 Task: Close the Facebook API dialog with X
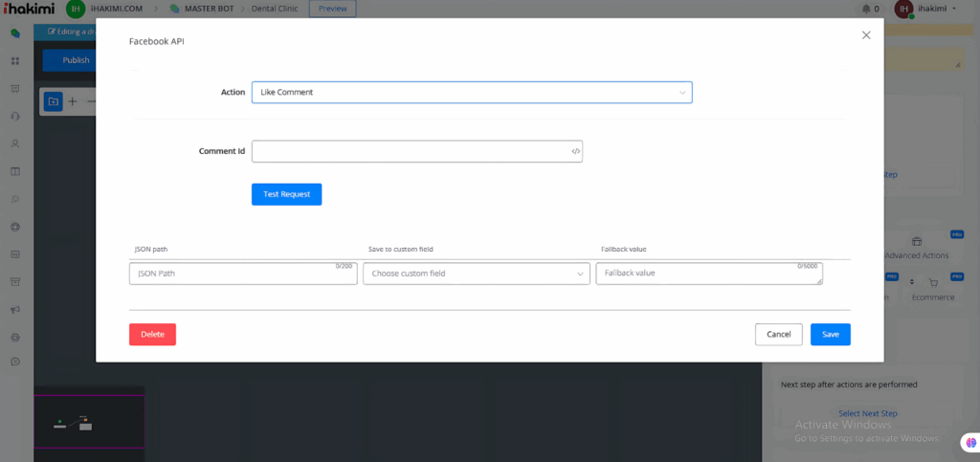pos(866,35)
